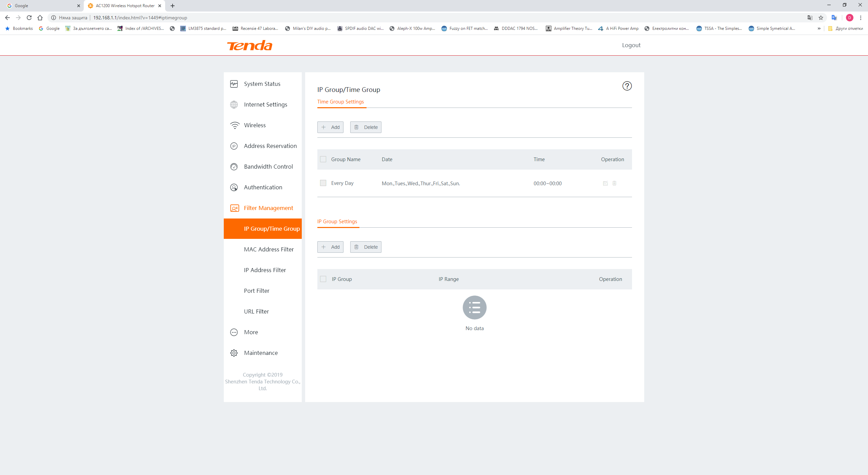Screen dimensions: 868x475
Task: Click the Google Translate extension icon
Action: (834, 18)
